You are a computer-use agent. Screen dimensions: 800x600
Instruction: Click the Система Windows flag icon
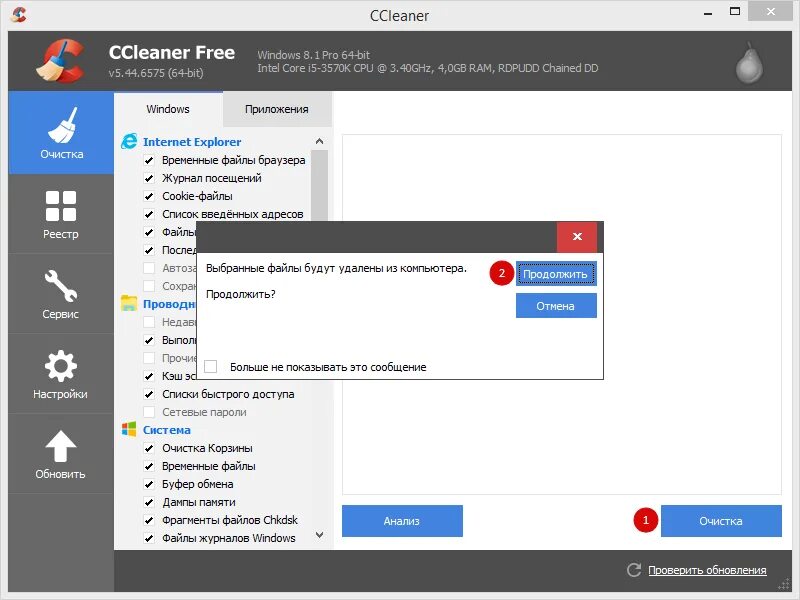(129, 429)
